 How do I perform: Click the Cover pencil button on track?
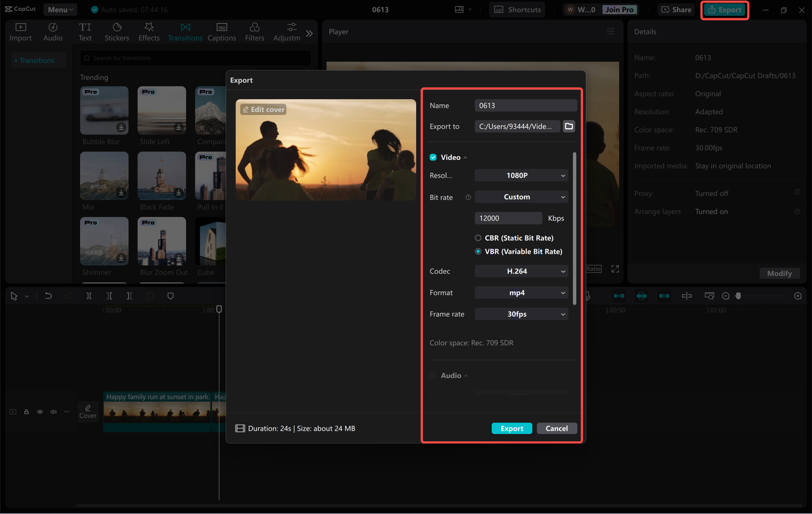88,411
